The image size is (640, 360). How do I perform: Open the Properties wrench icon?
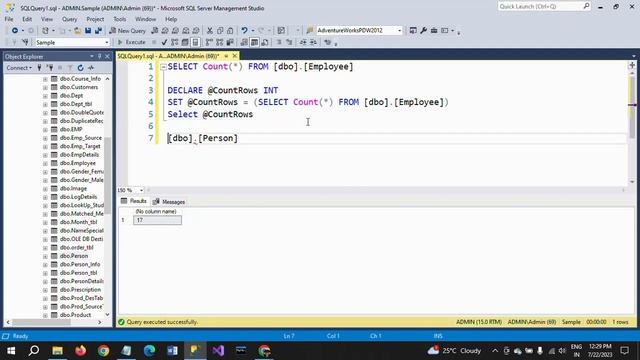click(423, 31)
